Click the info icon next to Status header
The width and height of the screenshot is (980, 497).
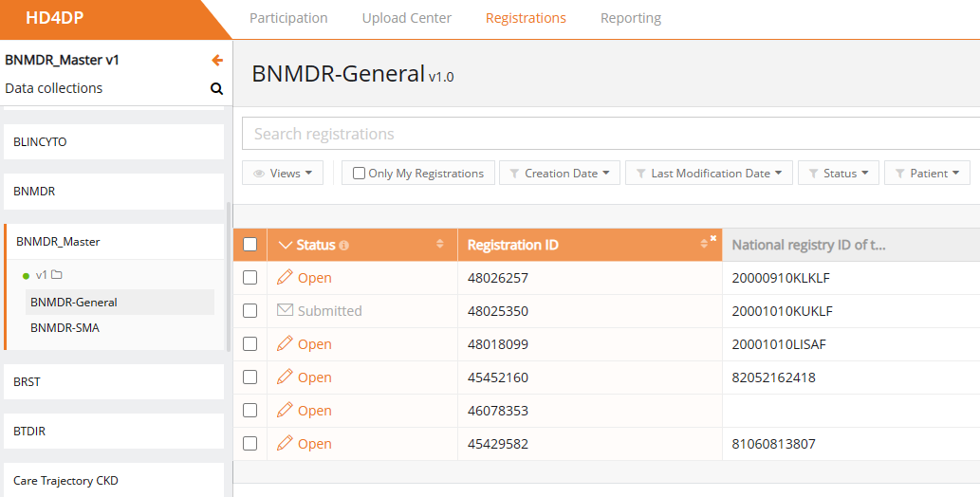coord(344,246)
